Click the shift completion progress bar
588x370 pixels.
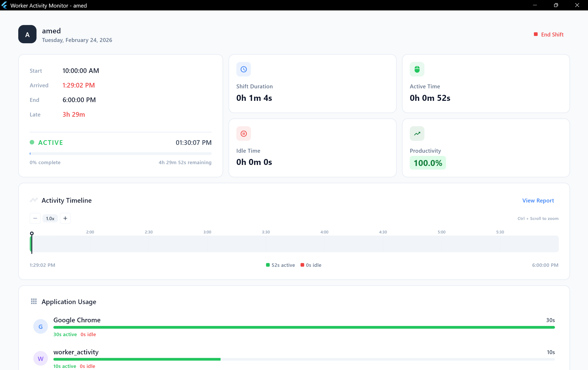pos(120,153)
